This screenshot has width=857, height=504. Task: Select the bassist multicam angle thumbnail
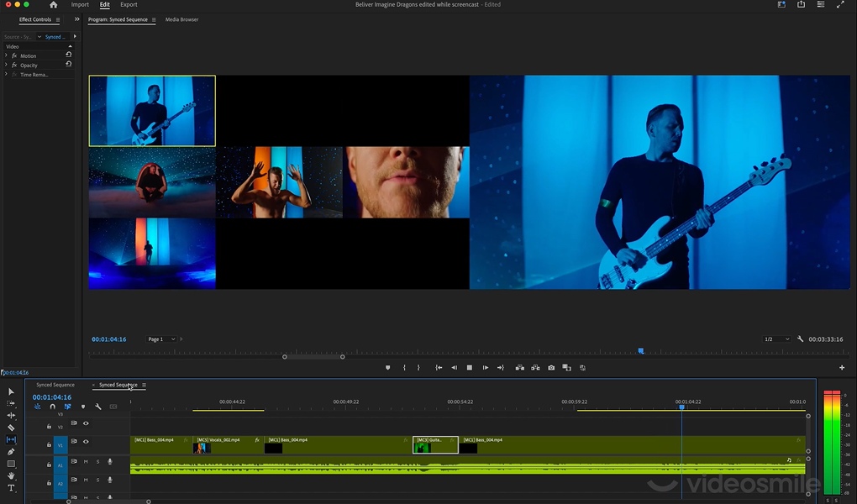pos(152,111)
